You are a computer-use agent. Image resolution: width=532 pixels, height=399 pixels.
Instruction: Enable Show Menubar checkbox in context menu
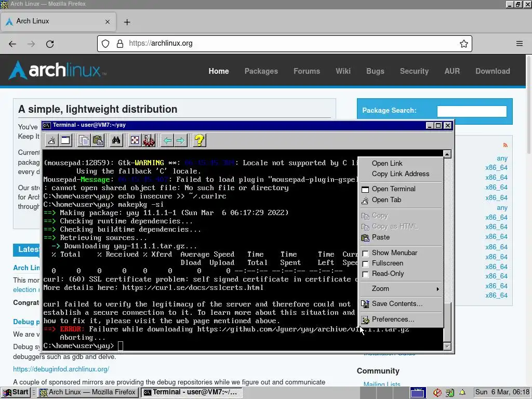365,253
